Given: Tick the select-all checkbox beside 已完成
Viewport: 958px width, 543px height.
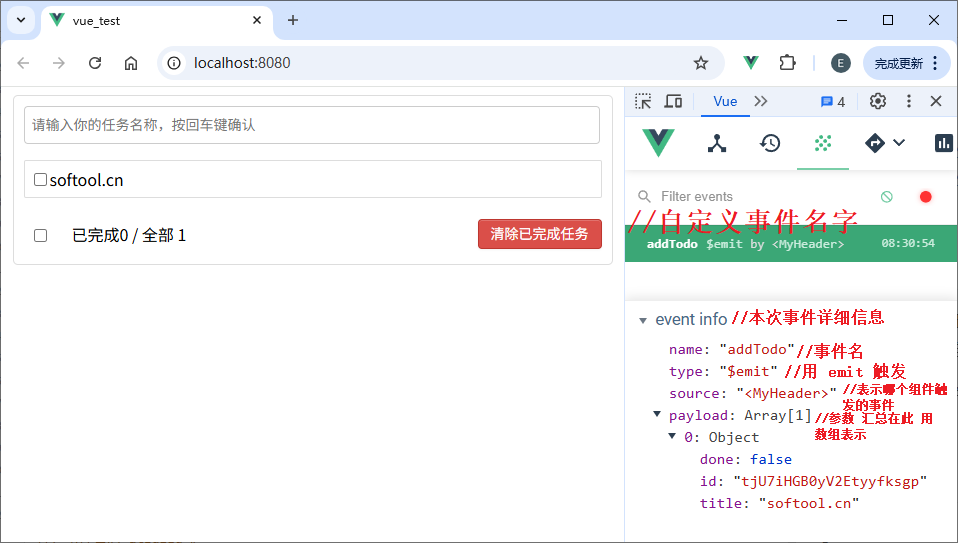Looking at the screenshot, I should tap(41, 236).
